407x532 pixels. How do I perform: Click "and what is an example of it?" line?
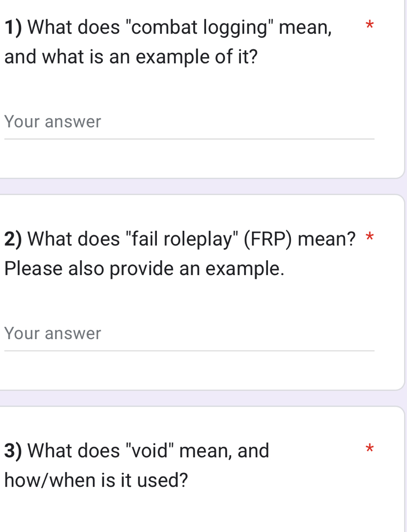coord(131,56)
